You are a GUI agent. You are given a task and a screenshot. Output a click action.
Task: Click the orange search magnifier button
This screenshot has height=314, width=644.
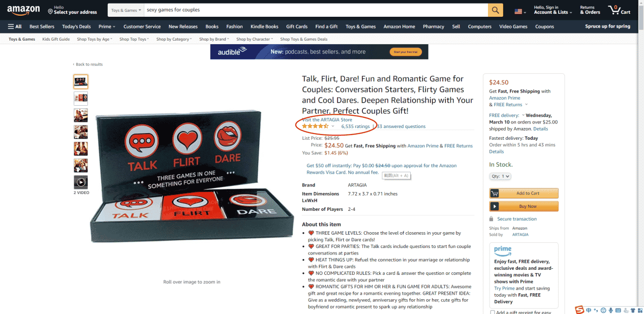pos(495,10)
